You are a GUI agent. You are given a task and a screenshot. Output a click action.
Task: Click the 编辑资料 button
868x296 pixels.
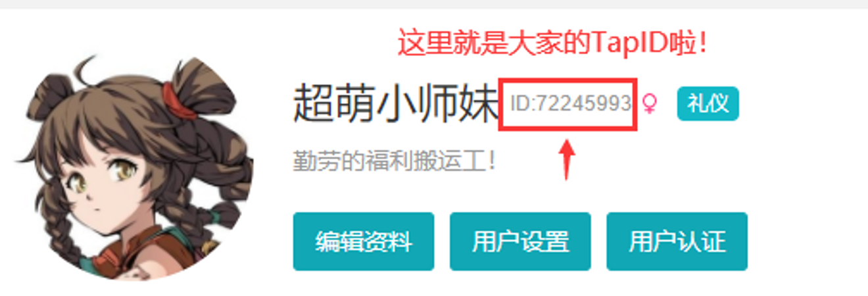(x=363, y=241)
